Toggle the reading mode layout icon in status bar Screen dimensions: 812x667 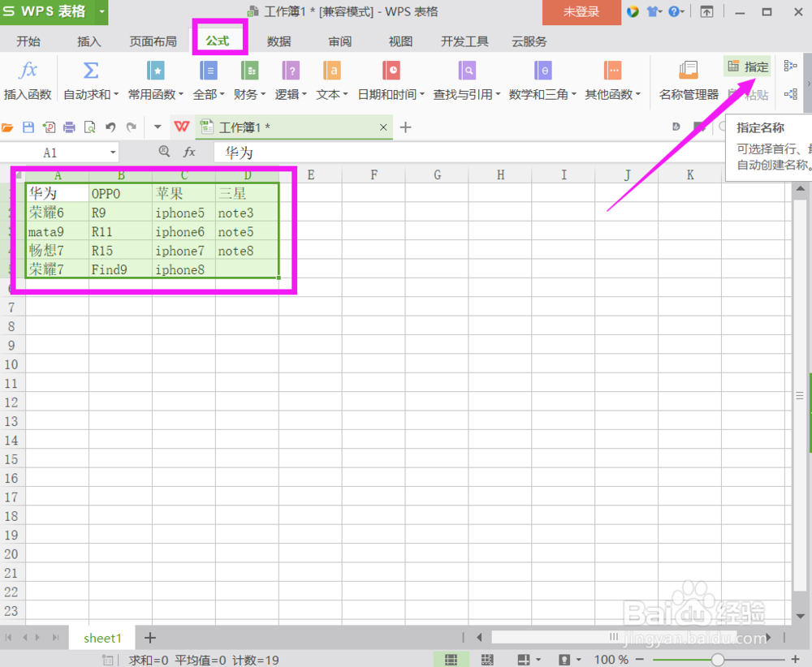(524, 659)
